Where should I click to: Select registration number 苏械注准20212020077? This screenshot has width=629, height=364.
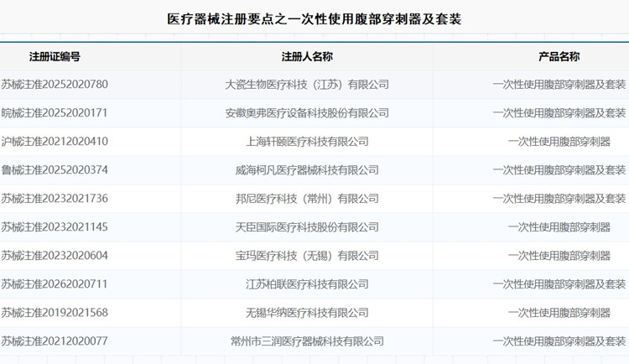coord(55,341)
